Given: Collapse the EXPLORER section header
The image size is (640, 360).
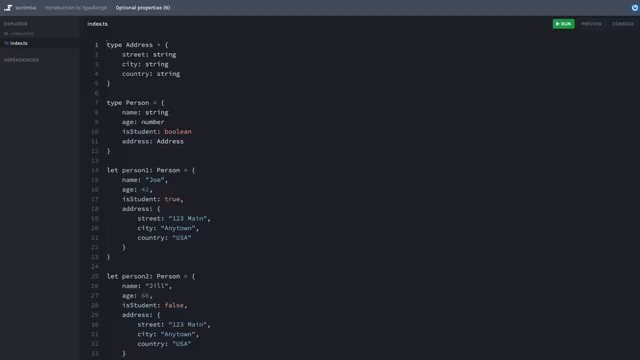Looking at the screenshot, I should 16,24.
